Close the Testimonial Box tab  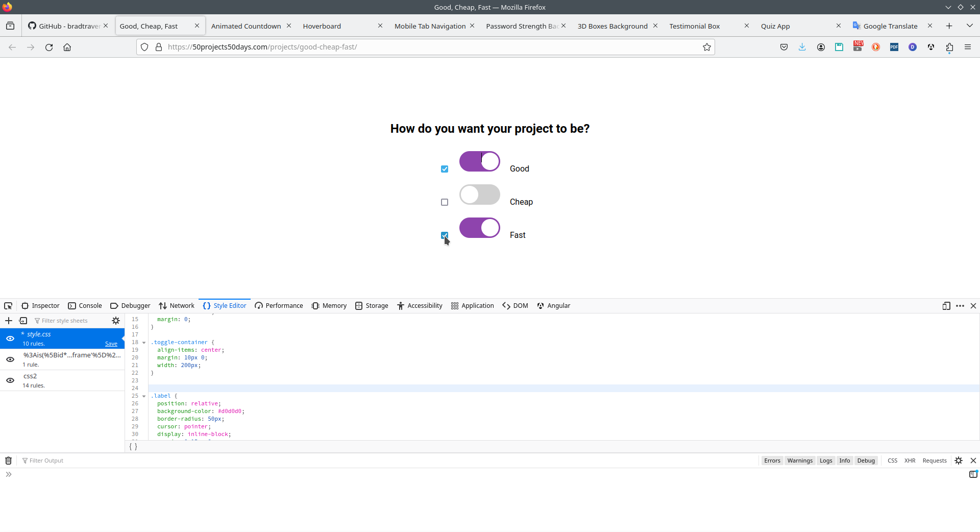pyautogui.click(x=747, y=26)
